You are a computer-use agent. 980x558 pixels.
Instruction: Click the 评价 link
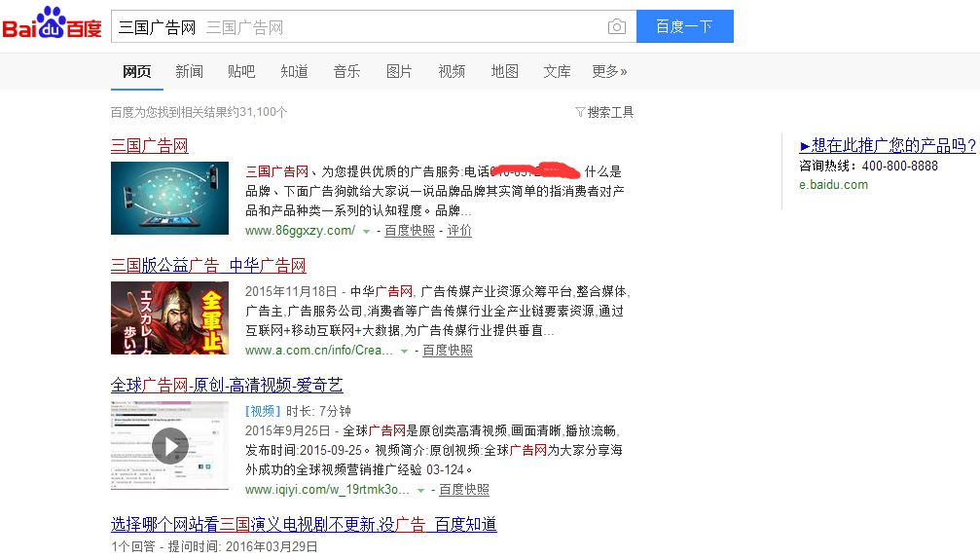click(459, 230)
